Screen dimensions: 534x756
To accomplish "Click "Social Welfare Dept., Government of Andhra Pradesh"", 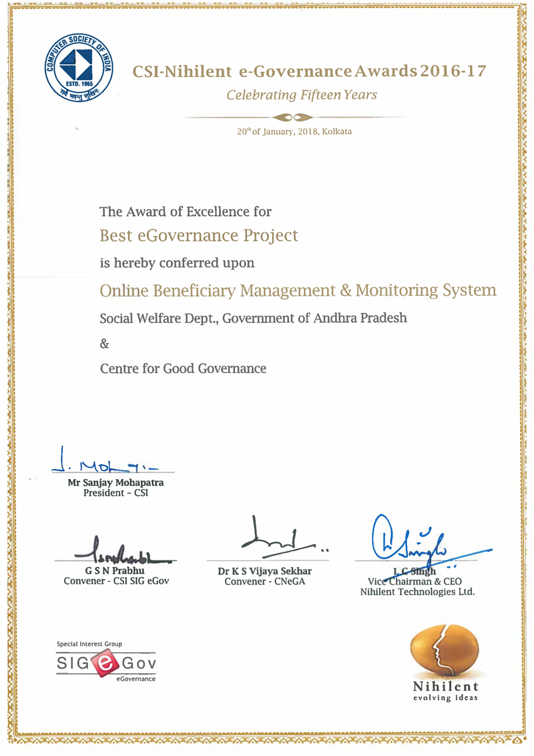I will tap(253, 318).
